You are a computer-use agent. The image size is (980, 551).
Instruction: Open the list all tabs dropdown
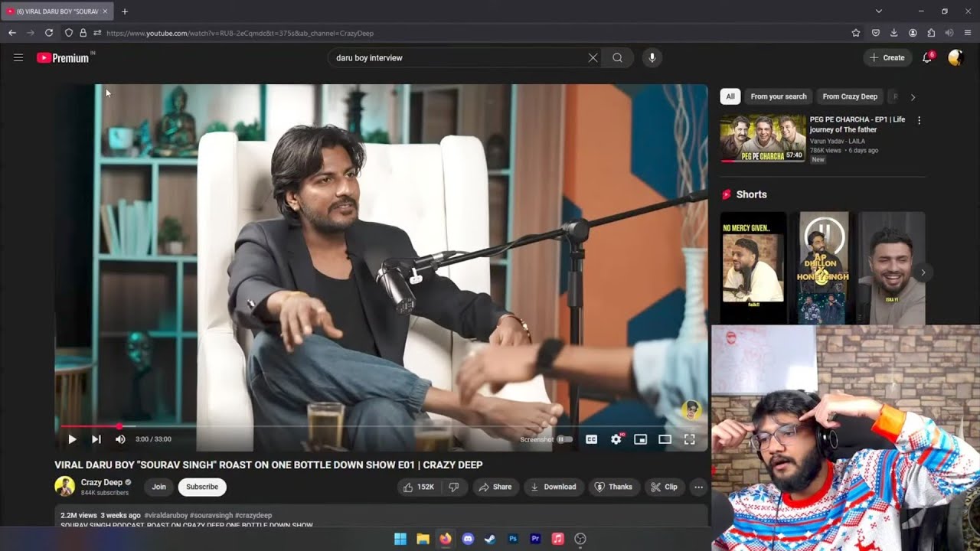(x=879, y=11)
